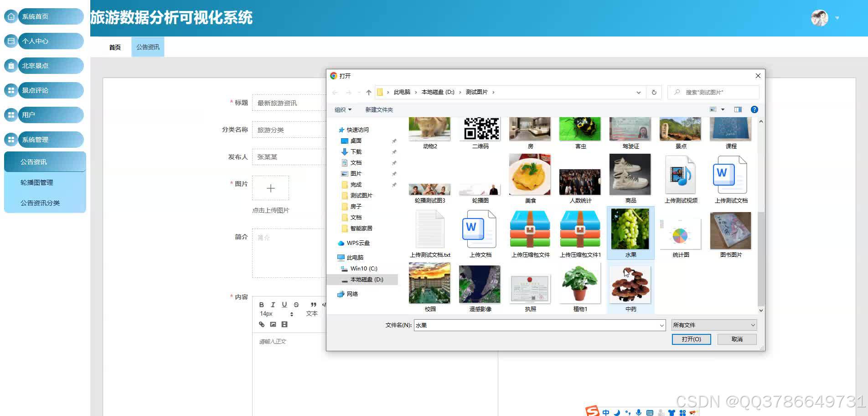The height and width of the screenshot is (416, 868).
Task: Open 轮播图管理 in the sidebar menu
Action: point(37,182)
